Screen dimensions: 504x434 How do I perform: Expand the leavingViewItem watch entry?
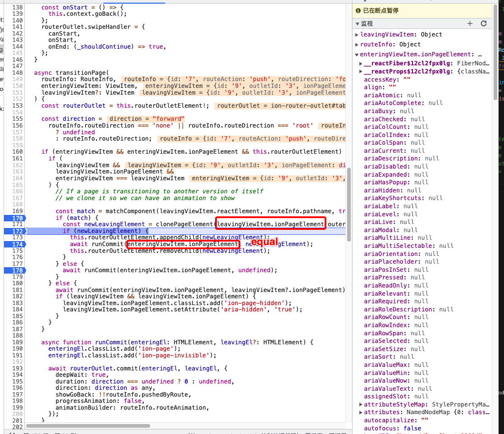tap(357, 35)
